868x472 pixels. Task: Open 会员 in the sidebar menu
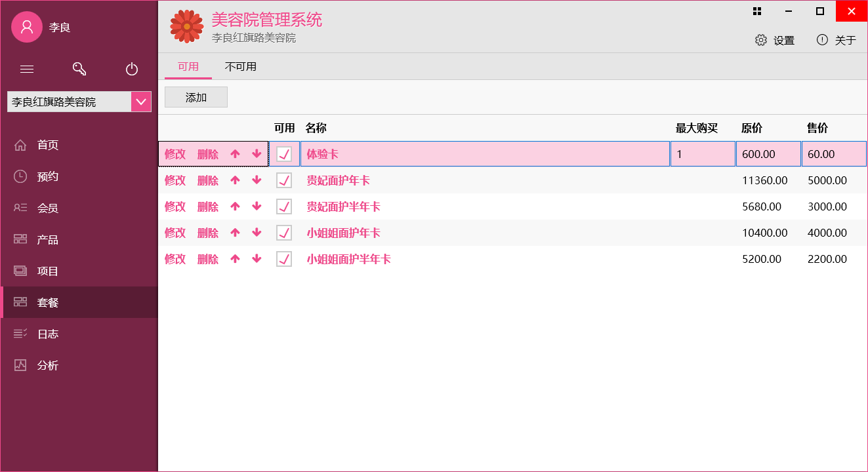(x=47, y=208)
